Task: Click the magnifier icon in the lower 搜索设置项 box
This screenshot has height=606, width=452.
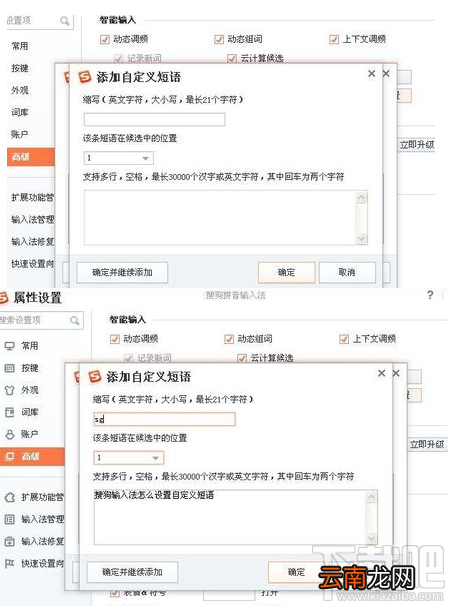Action: click(75, 320)
